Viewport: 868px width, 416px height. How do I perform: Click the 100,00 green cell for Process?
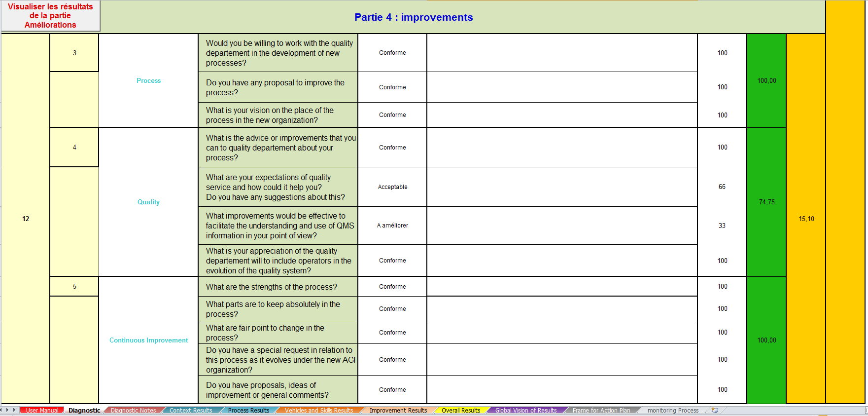point(766,80)
